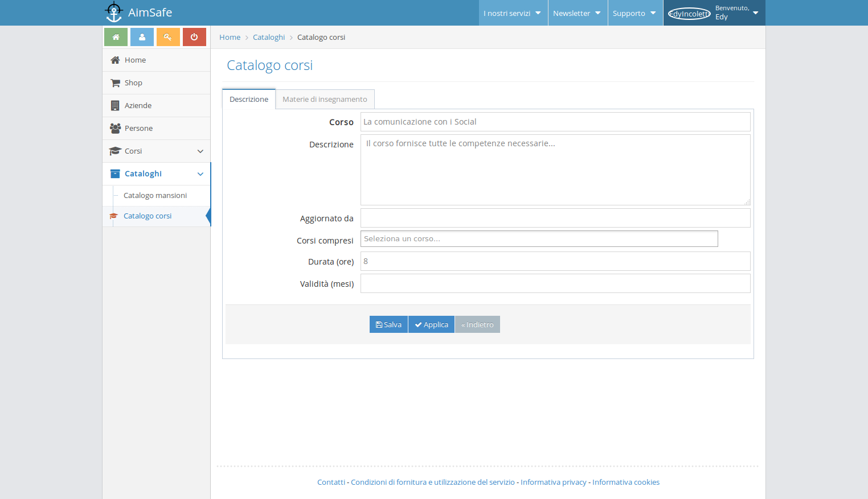Click the house icon beside Home

(x=115, y=60)
